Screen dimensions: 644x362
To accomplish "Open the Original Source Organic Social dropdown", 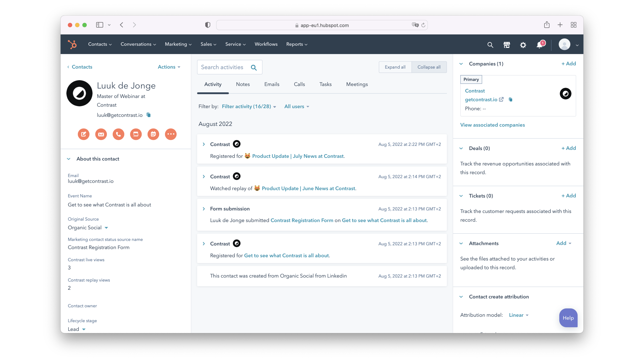I will [88, 228].
